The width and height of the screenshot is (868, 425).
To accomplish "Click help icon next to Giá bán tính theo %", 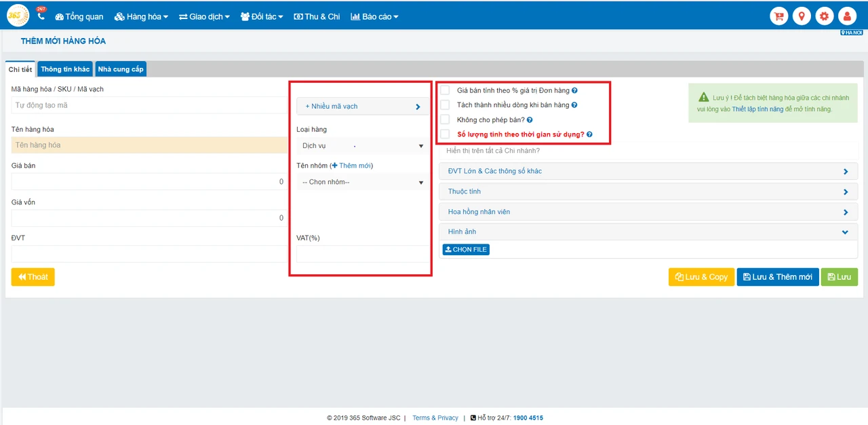I will [x=574, y=90].
